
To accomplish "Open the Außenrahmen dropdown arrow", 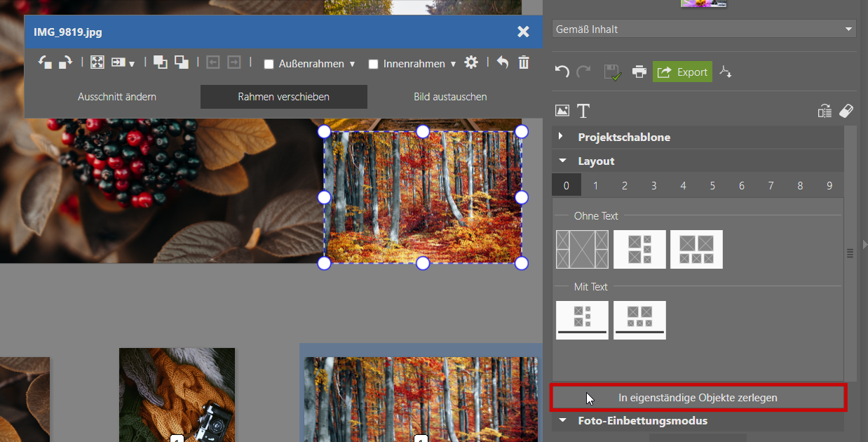I will point(352,65).
